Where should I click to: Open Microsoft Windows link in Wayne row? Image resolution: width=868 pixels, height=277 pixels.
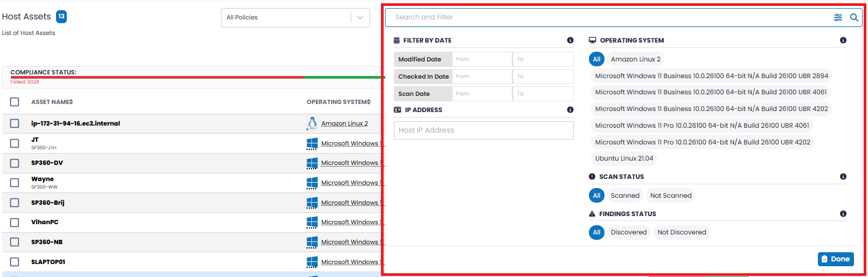[352, 183]
